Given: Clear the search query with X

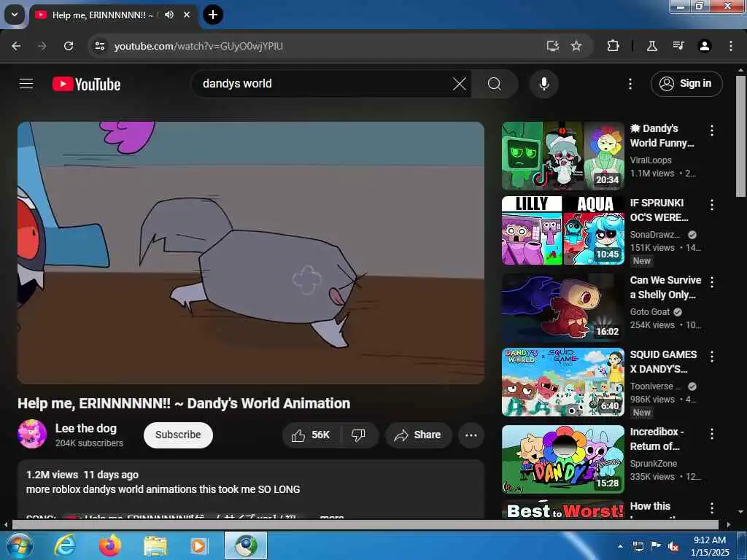Looking at the screenshot, I should pyautogui.click(x=460, y=84).
